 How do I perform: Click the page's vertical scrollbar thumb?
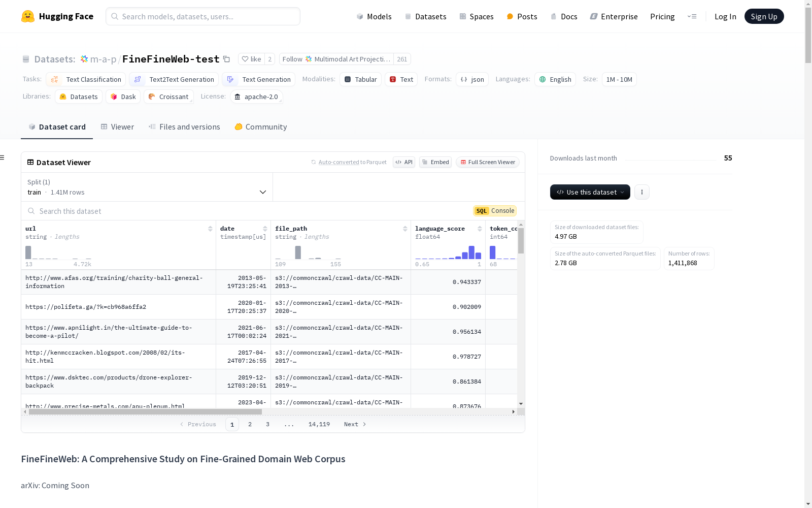click(808, 36)
